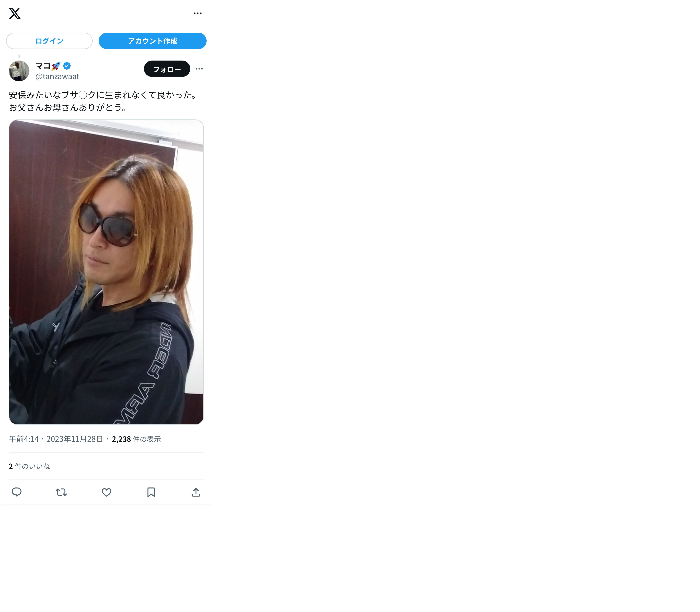Screen dimensions: 700x612
Task: Open マコ's profile avatar
Action: pyautogui.click(x=19, y=71)
